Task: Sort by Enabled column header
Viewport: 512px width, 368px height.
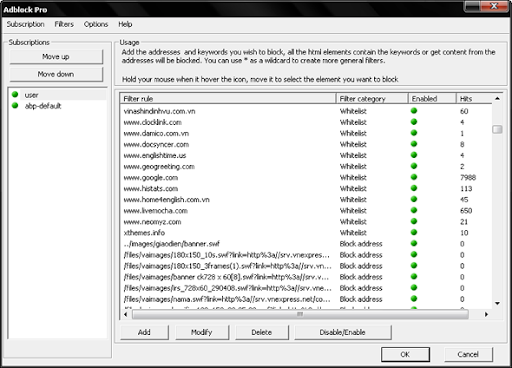Action: click(432, 99)
